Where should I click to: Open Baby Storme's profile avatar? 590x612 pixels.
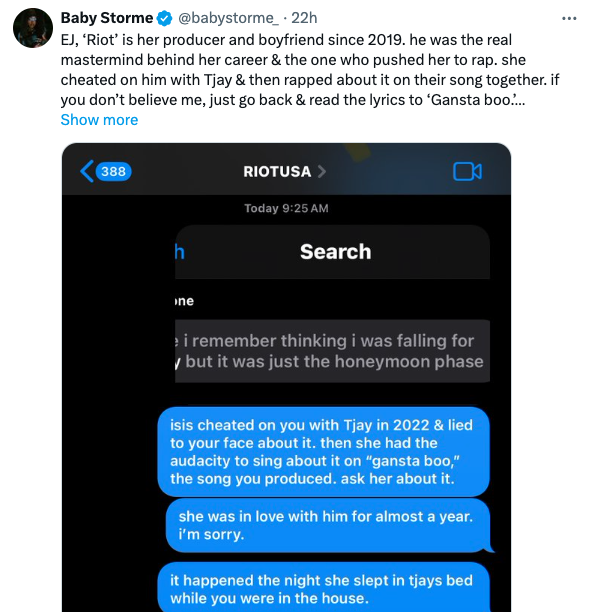33,28
